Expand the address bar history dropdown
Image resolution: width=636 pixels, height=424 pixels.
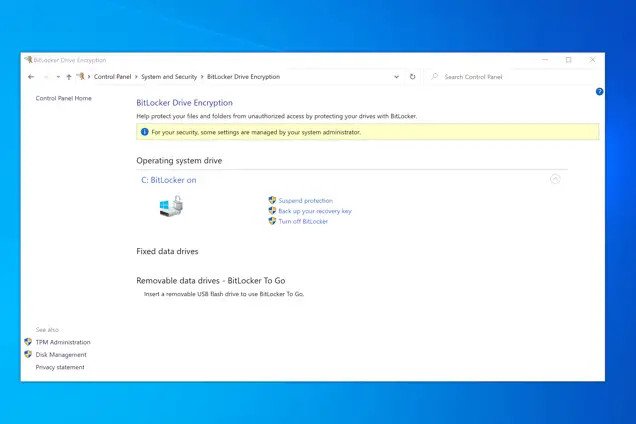click(x=396, y=77)
